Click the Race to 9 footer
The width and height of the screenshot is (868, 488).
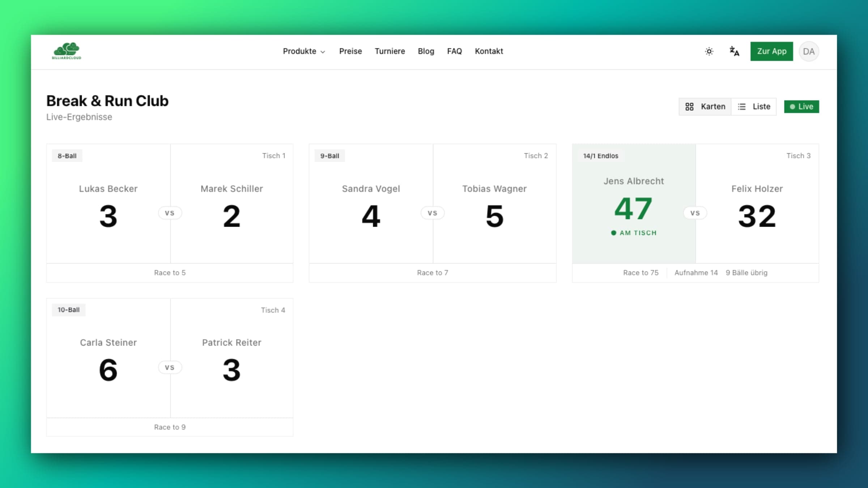click(x=170, y=427)
